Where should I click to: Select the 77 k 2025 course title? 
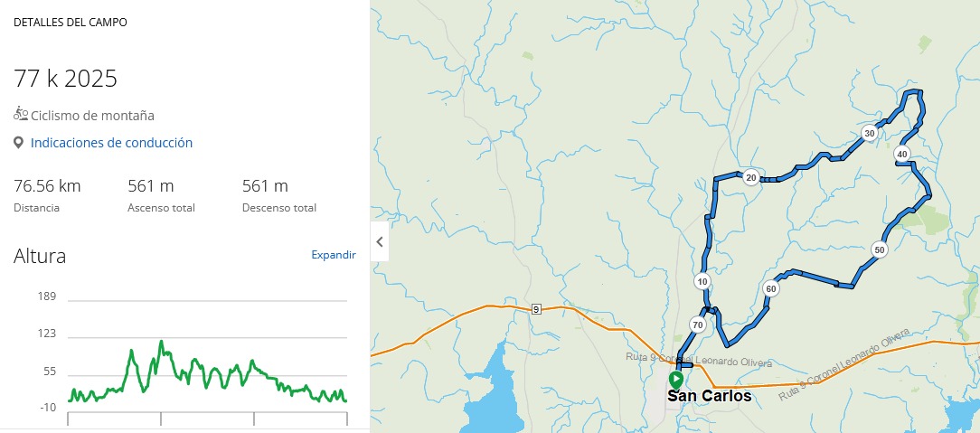65,79
